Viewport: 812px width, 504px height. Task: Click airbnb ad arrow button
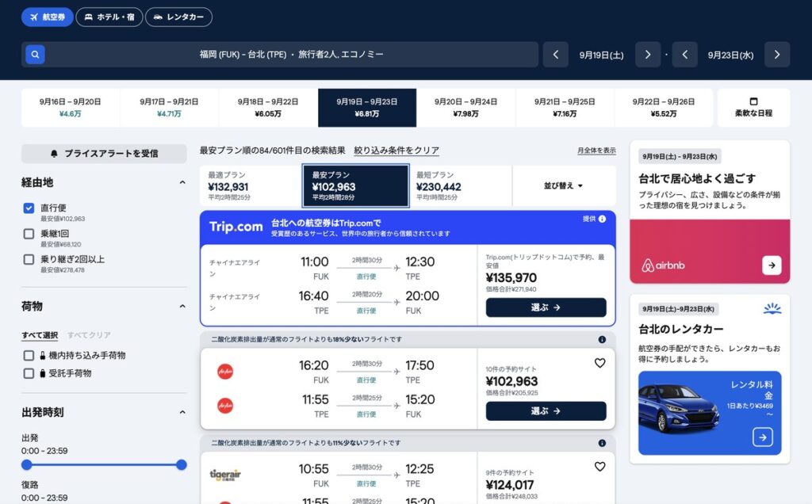772,265
